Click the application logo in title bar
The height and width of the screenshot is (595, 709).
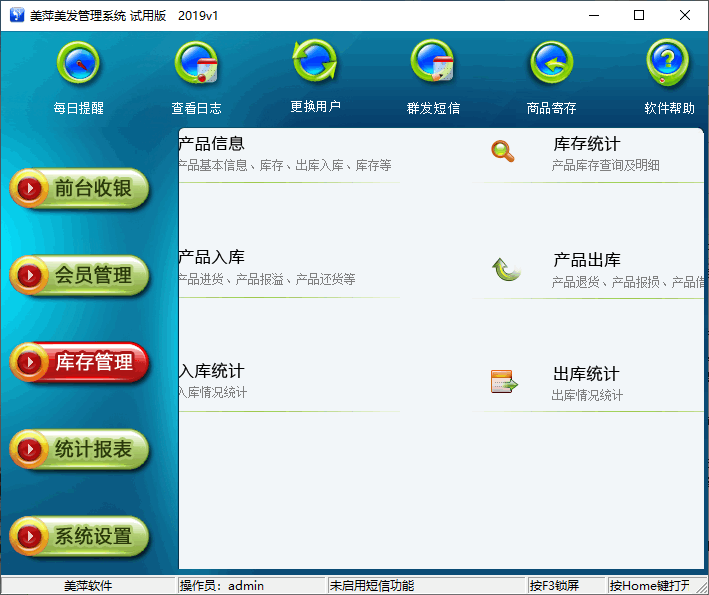click(x=17, y=15)
